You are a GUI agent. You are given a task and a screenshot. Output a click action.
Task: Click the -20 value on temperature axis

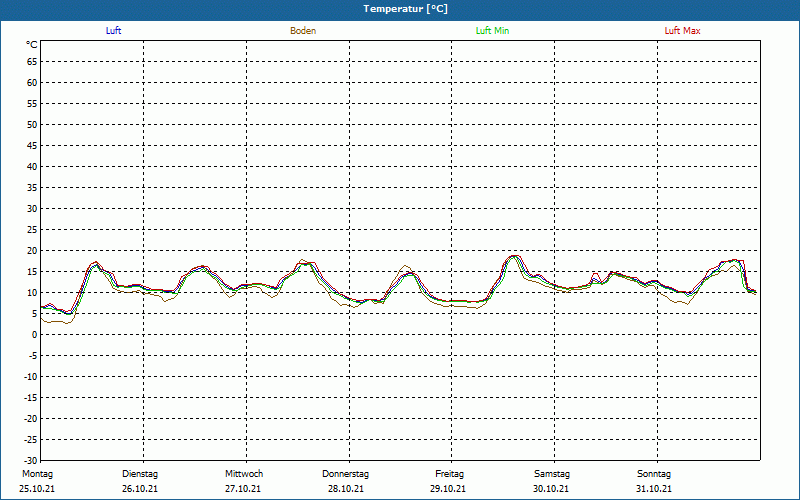(31, 418)
